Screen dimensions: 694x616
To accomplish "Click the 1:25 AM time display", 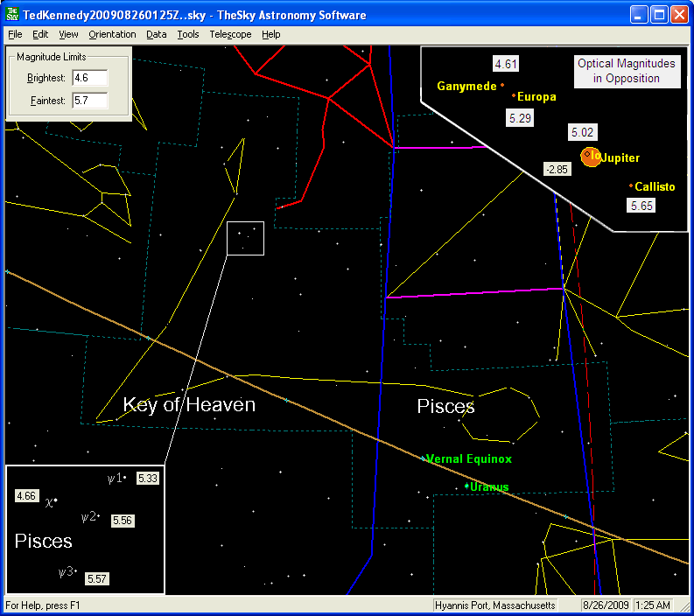I will click(x=653, y=605).
